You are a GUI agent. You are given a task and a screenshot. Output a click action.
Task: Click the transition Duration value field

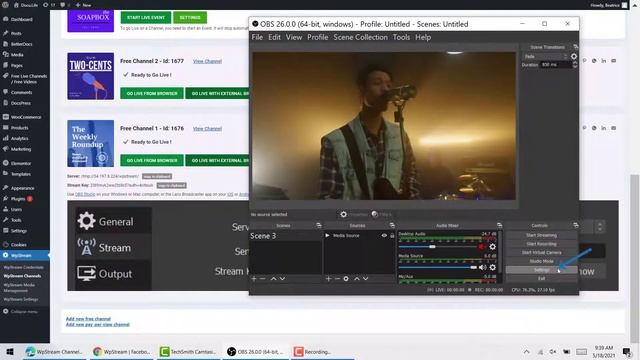point(556,64)
